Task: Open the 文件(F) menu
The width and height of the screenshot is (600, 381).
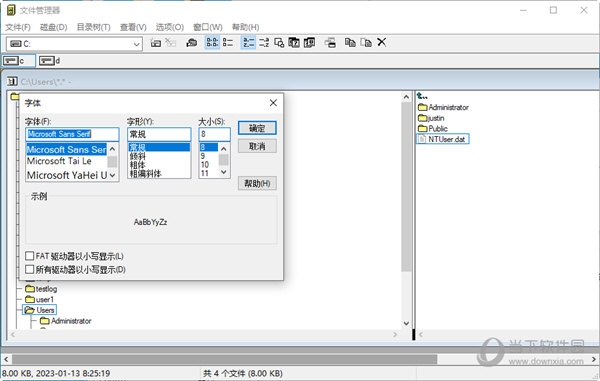Action: click(18, 27)
